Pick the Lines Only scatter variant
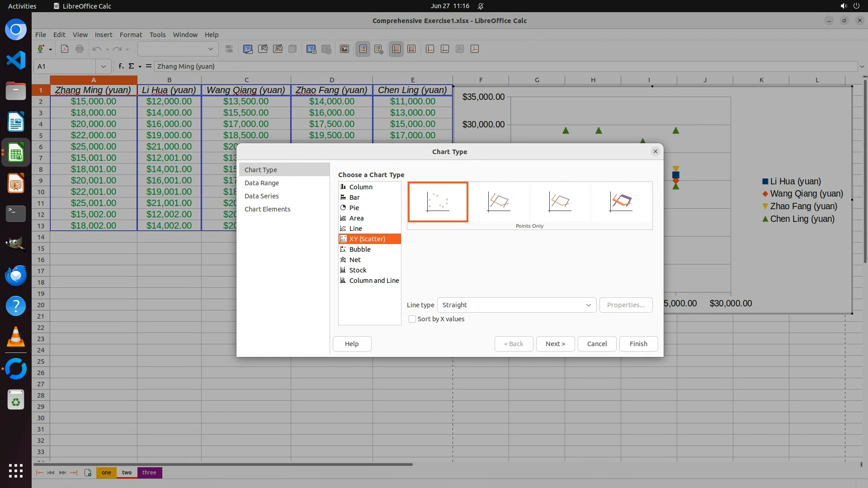 (x=560, y=202)
